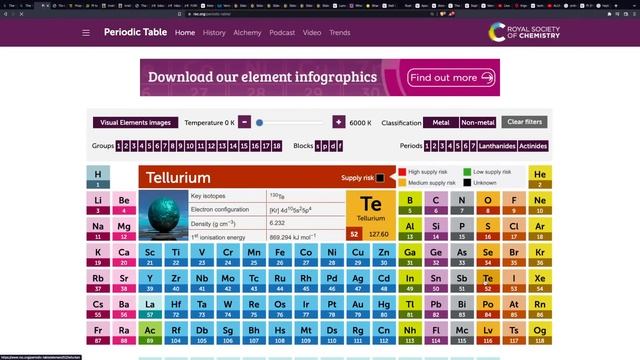Open the Trends nav item
The image size is (640, 360).
pos(340,33)
